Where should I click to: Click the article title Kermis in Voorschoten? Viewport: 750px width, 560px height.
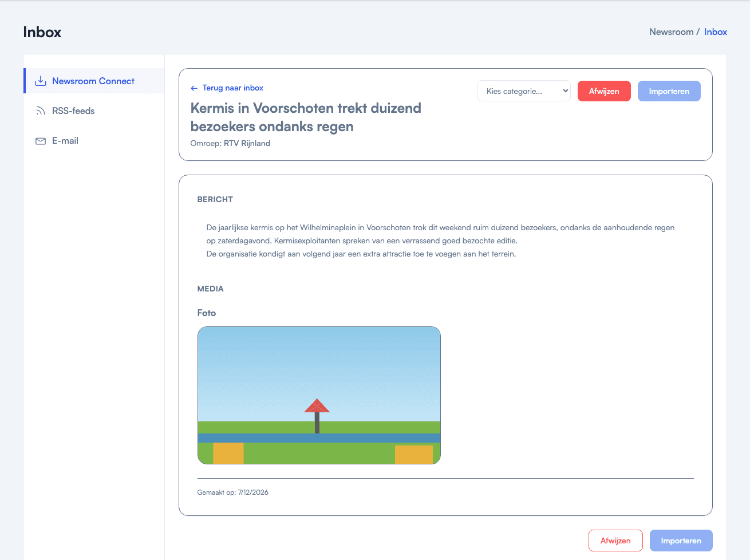tap(306, 117)
